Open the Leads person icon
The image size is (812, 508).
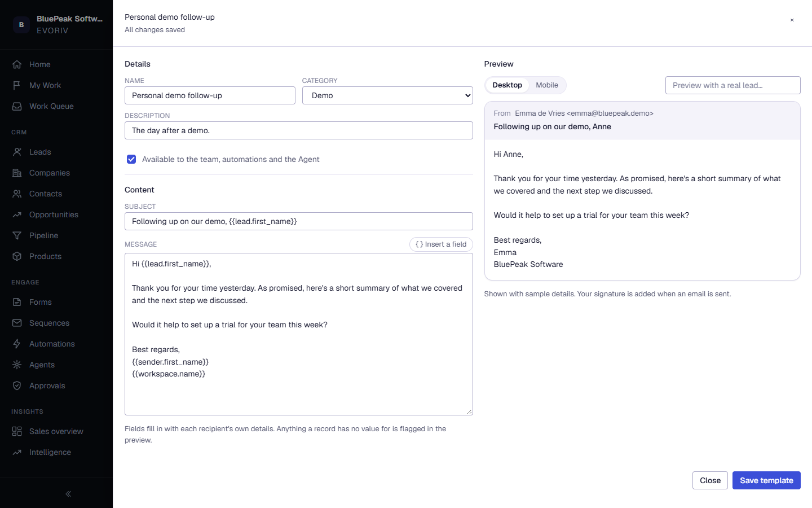17,152
